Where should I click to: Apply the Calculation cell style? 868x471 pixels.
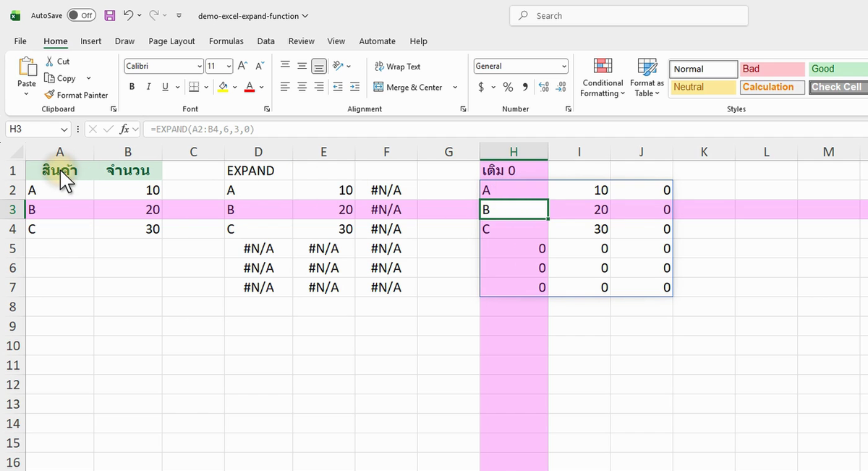pyautogui.click(x=773, y=87)
